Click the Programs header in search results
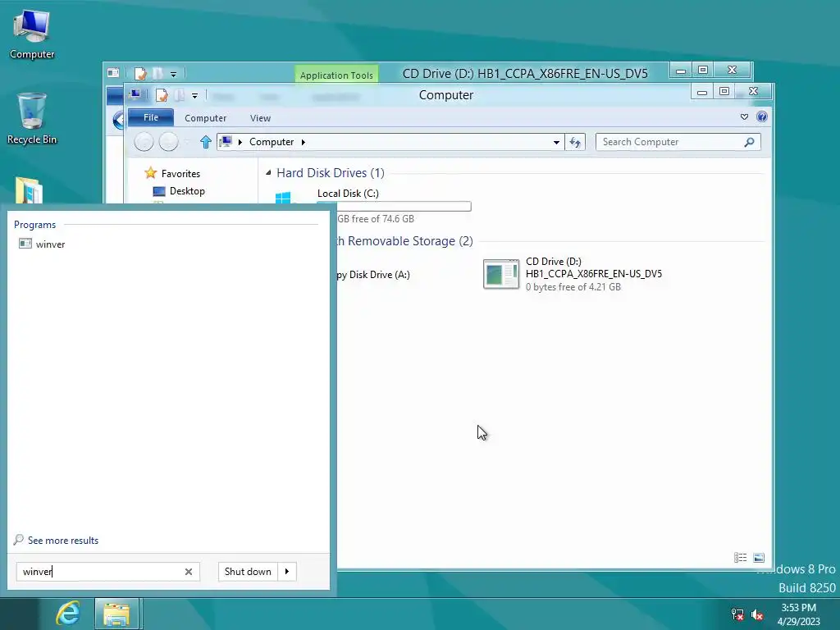This screenshot has height=630, width=840. pyautogui.click(x=34, y=225)
